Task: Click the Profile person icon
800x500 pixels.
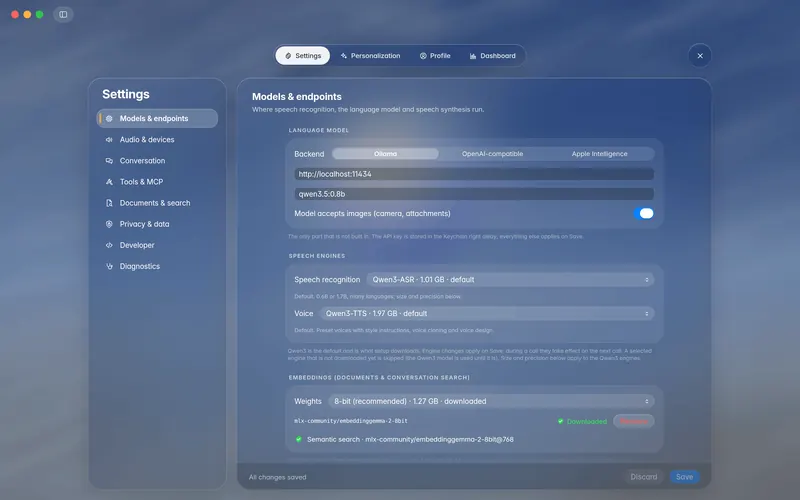Action: [423, 56]
